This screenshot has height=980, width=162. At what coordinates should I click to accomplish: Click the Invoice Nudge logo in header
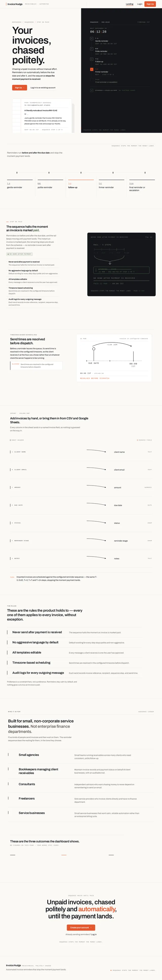click(x=14, y=4)
